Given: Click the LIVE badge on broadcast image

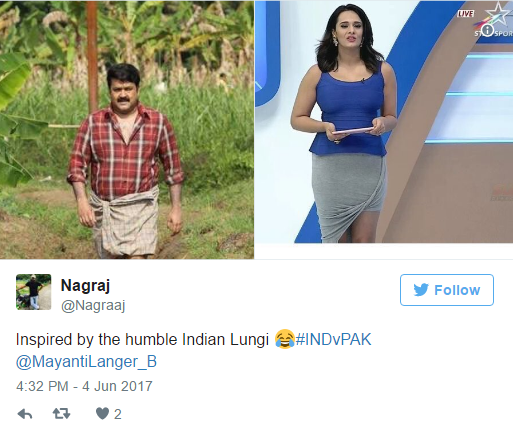Looking at the screenshot, I should (465, 14).
